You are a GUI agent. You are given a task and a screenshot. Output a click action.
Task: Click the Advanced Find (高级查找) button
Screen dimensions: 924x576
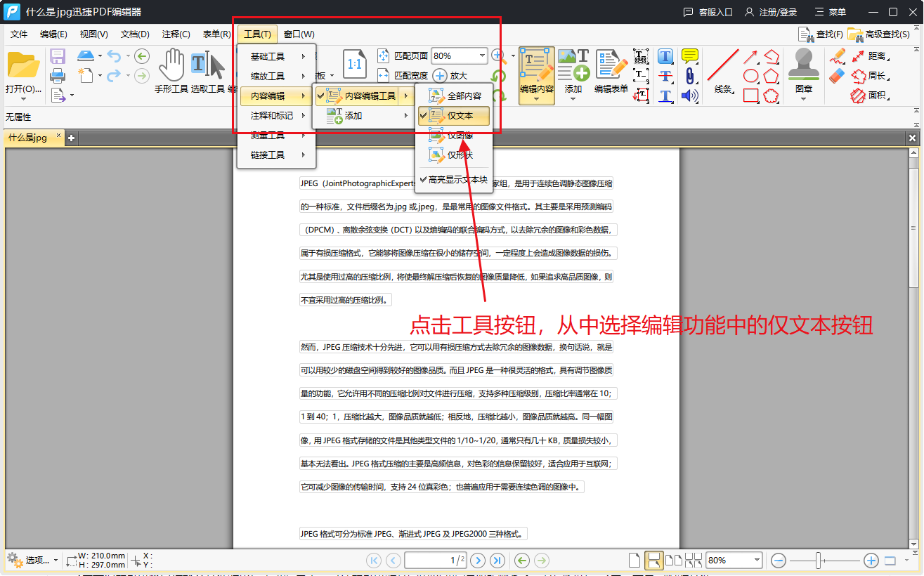[x=879, y=34]
